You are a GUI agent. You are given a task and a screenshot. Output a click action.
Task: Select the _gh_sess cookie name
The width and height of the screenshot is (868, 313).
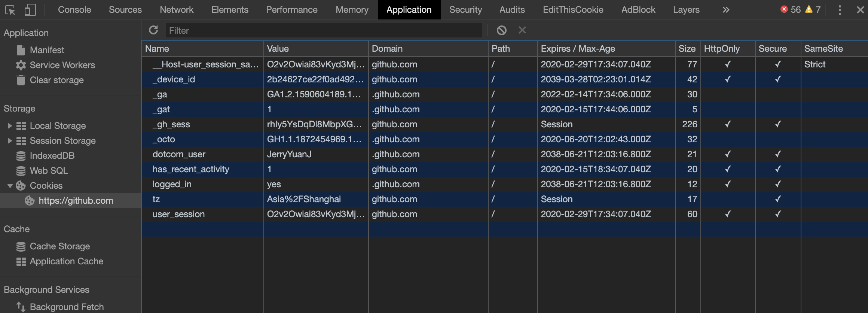click(x=171, y=124)
